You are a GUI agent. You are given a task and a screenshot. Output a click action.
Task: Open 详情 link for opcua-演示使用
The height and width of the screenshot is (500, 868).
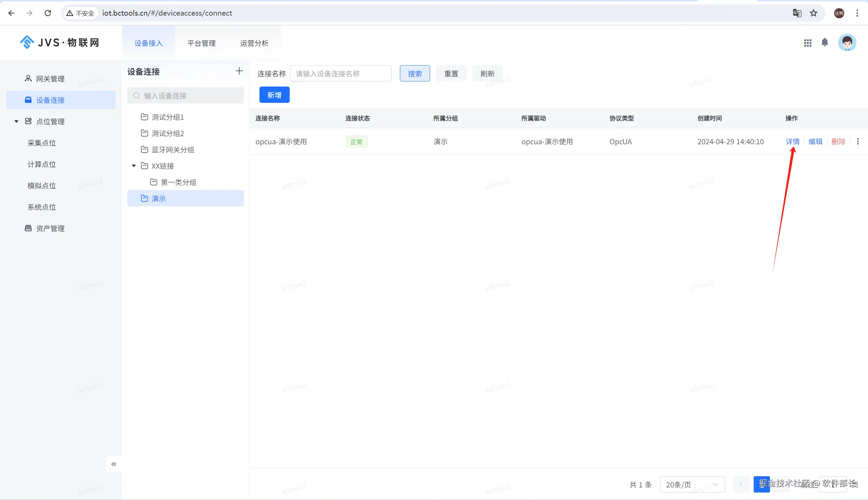point(792,142)
